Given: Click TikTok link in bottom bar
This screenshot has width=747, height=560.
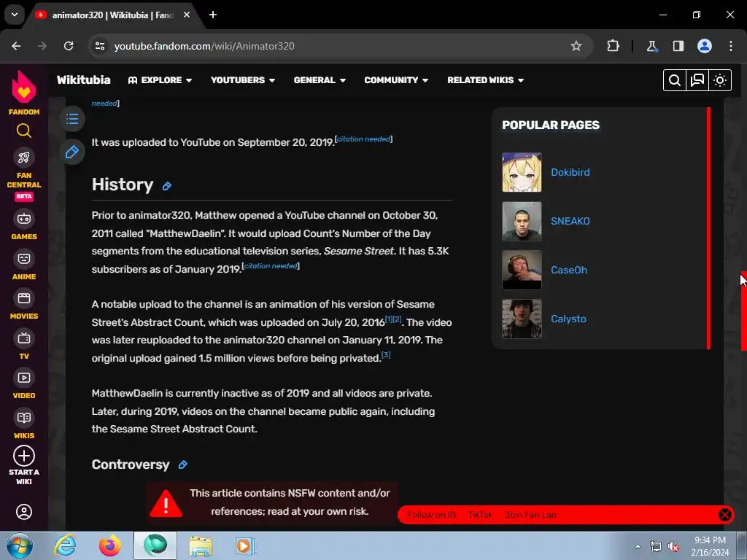Looking at the screenshot, I should pyautogui.click(x=480, y=515).
